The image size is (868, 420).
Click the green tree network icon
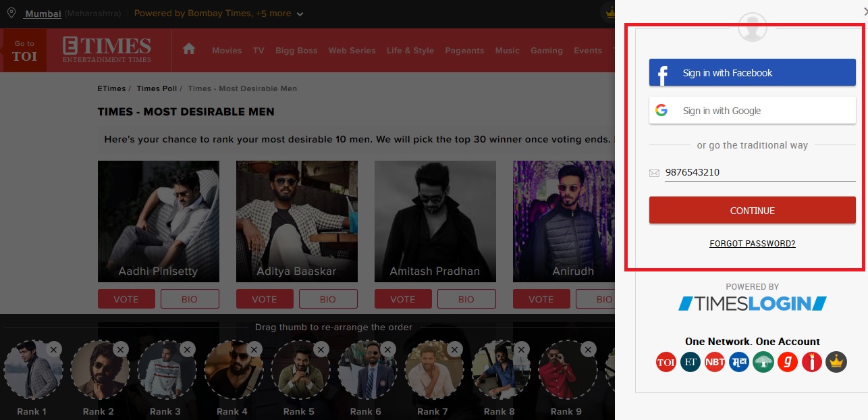pos(763,362)
